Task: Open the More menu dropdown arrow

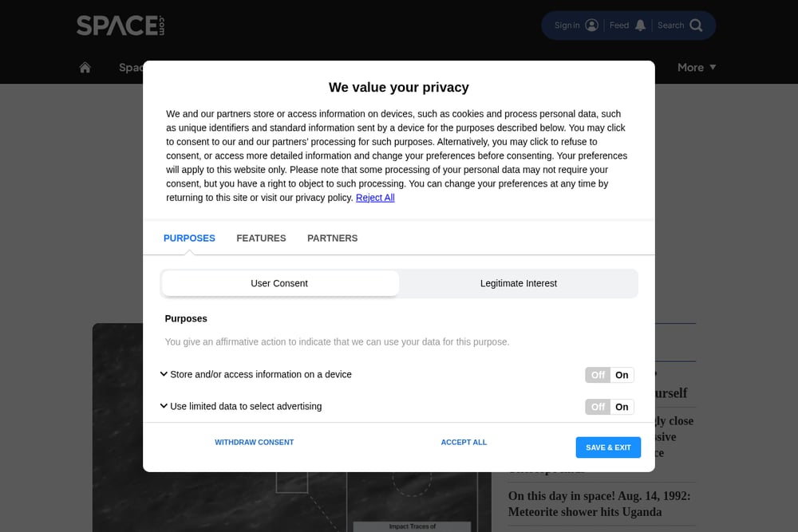Action: [713, 67]
